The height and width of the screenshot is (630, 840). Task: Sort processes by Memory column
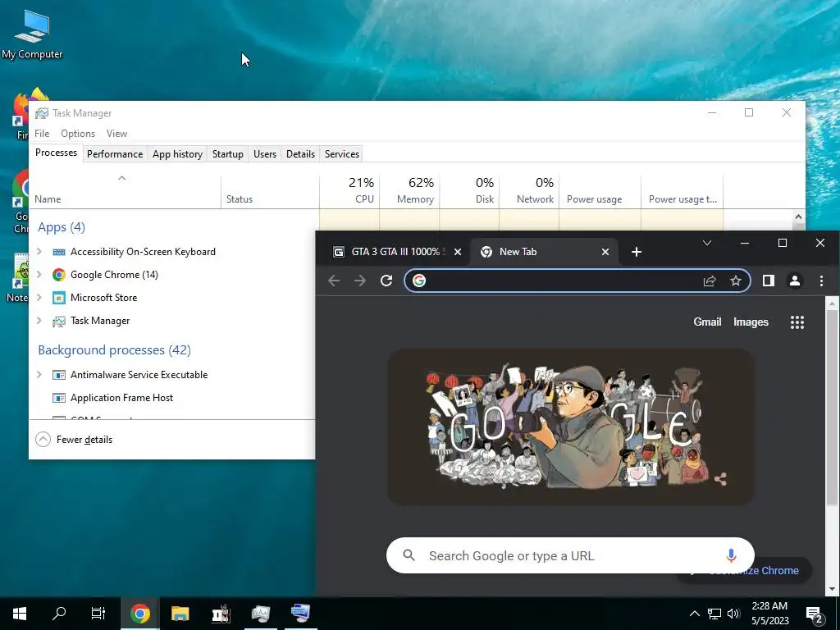coord(410,190)
